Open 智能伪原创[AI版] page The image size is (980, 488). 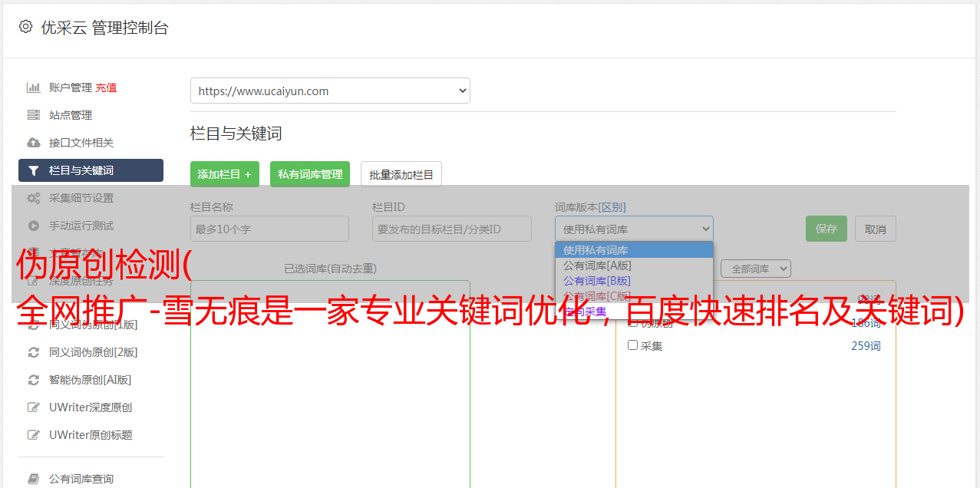[91, 380]
